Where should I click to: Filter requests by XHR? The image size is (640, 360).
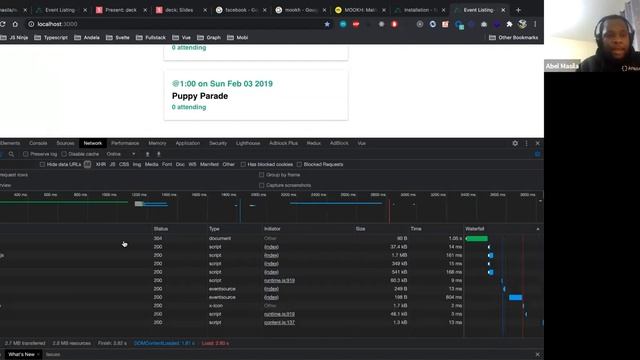[100, 164]
